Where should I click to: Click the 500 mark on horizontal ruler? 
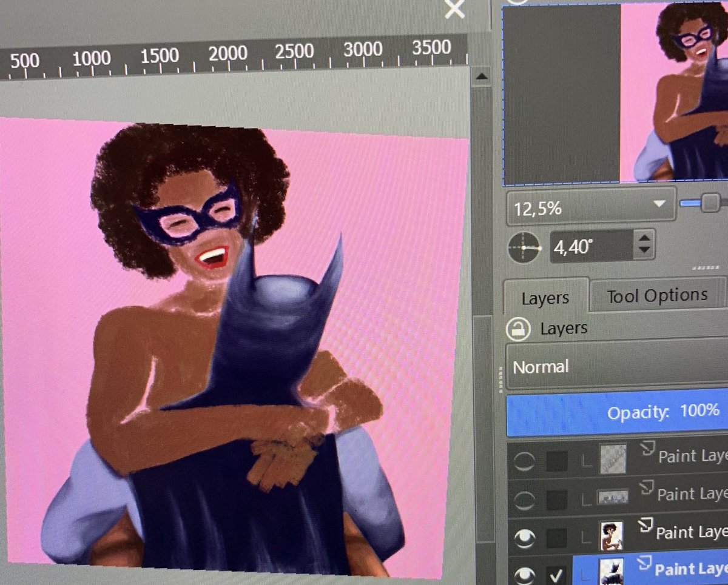(25, 60)
